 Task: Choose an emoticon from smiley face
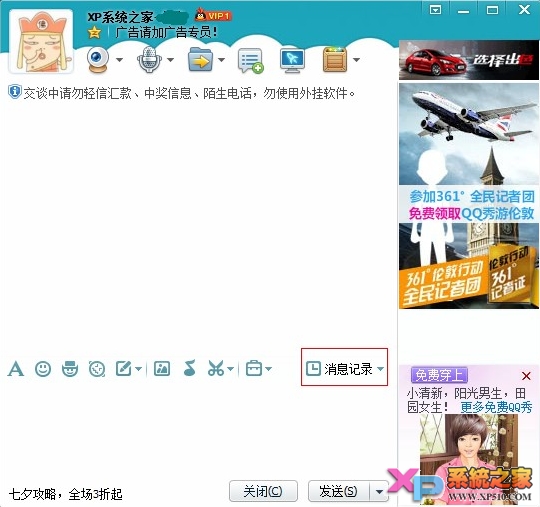pos(43,369)
